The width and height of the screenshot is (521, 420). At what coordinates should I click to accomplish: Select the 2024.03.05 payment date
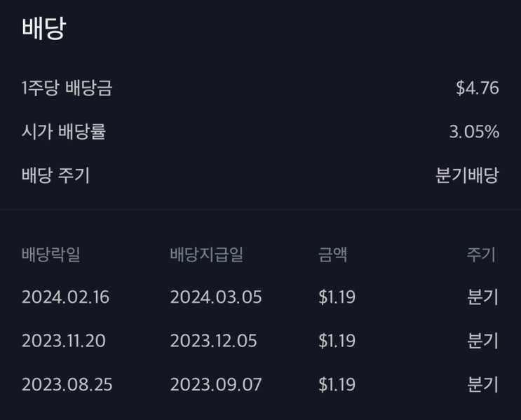click(215, 297)
